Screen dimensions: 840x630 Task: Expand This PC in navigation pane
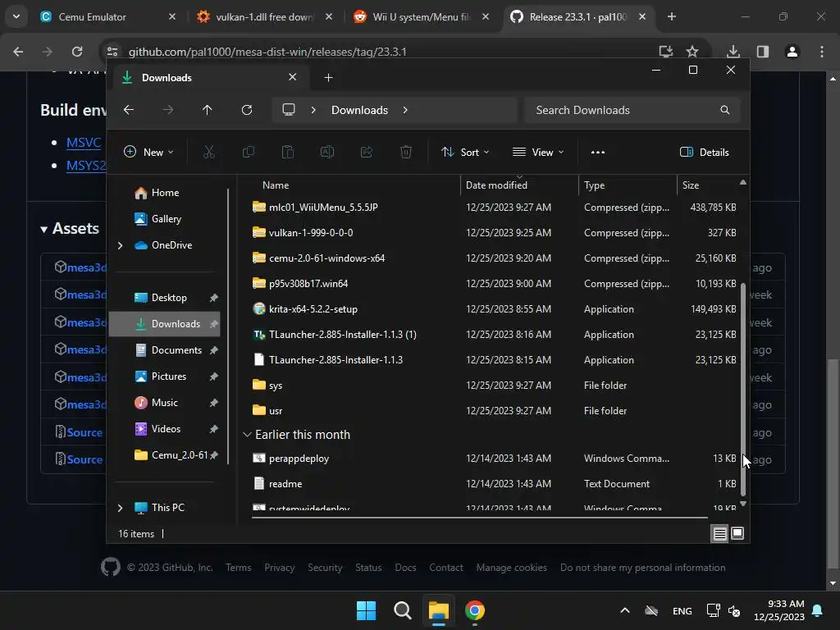pyautogui.click(x=120, y=508)
